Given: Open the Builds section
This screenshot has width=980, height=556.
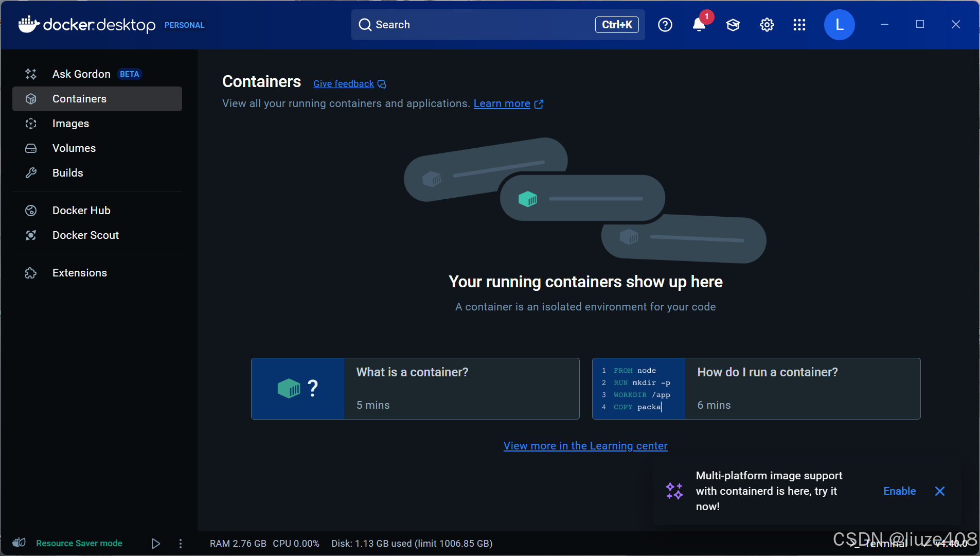Looking at the screenshot, I should 97,173.
